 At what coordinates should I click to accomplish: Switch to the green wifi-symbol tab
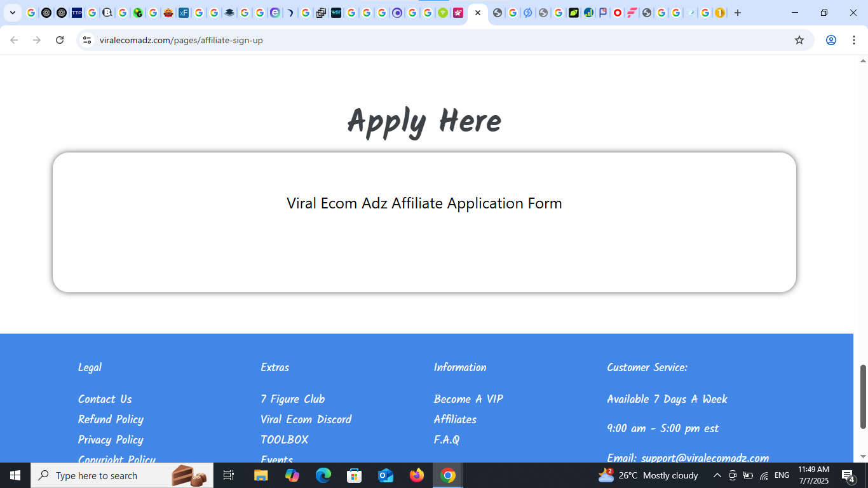(x=443, y=13)
